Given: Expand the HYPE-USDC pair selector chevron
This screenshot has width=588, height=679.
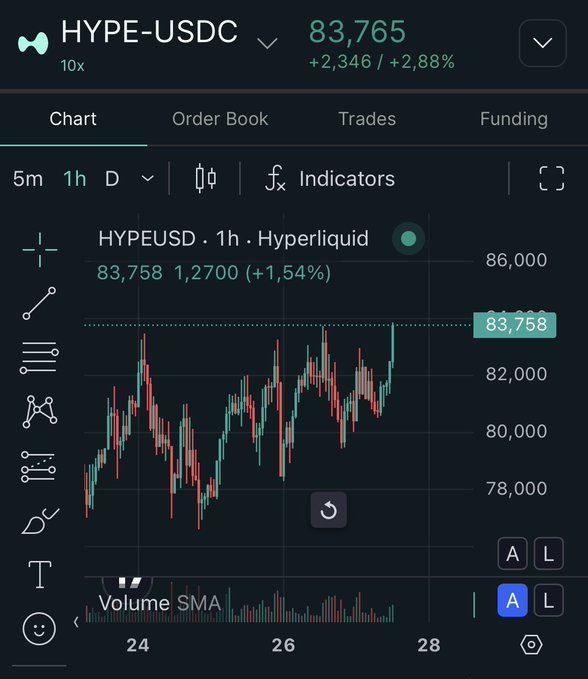Looking at the screenshot, I should tap(267, 43).
